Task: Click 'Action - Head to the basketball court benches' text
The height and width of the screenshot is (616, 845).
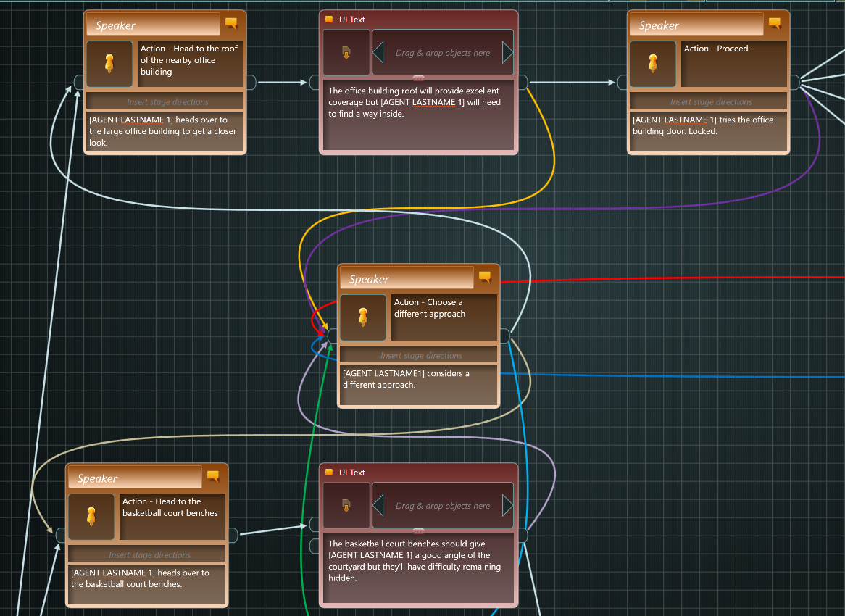Action: [x=170, y=507]
